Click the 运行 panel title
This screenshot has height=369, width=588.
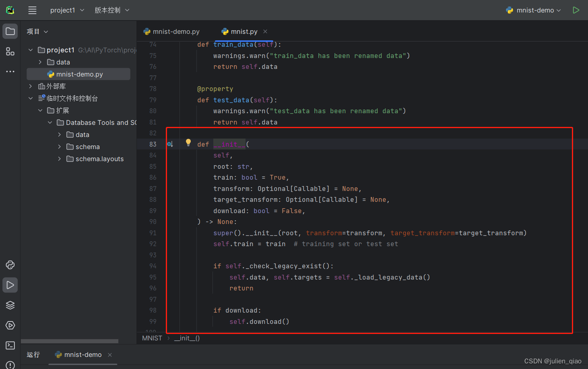pos(33,355)
